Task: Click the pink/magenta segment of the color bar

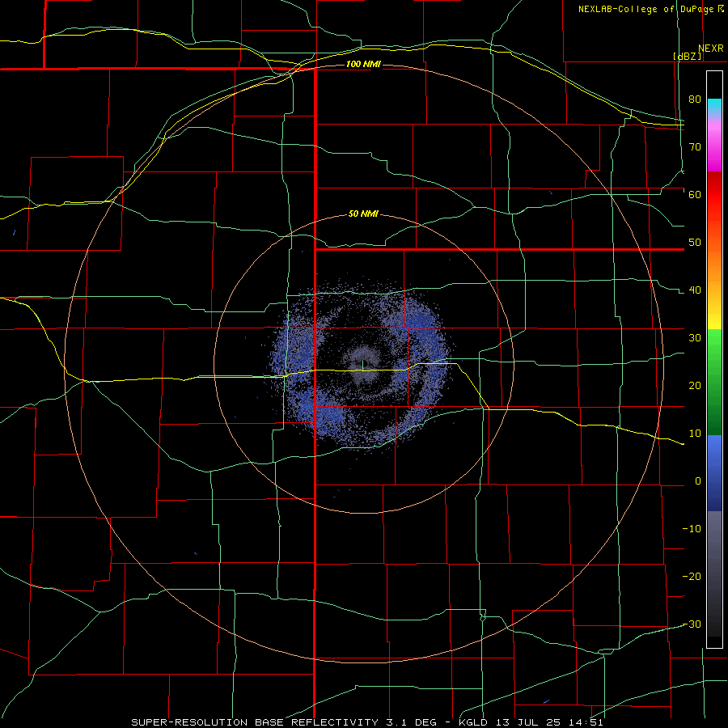Action: 714,144
